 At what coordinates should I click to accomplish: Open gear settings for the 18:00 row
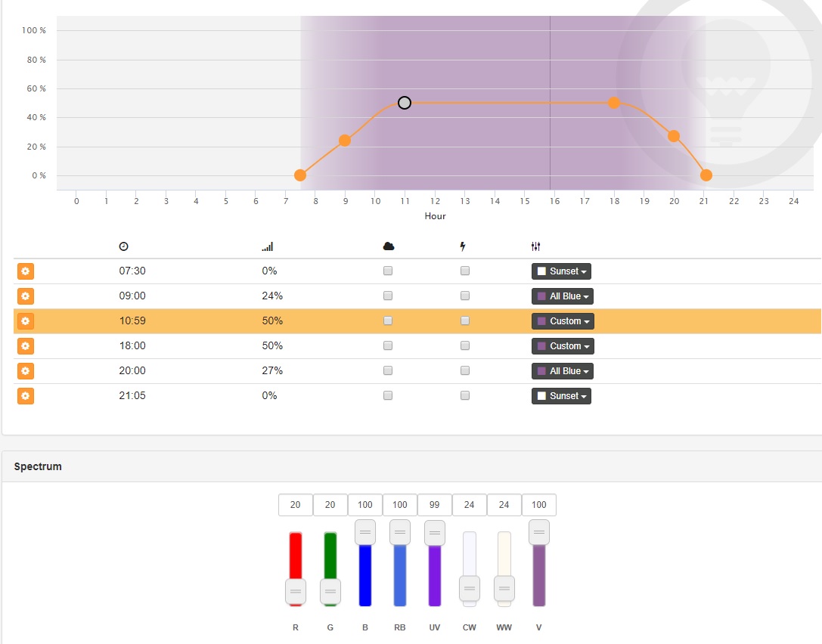26,346
